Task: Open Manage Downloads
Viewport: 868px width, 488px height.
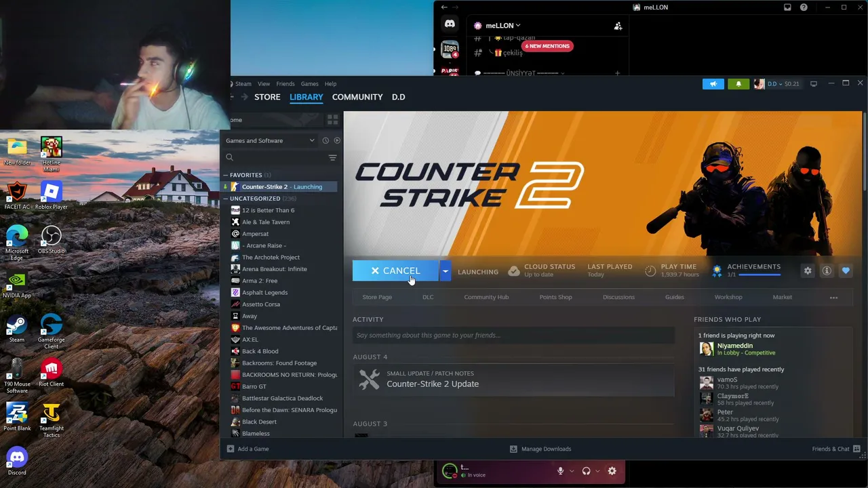Action: point(540,449)
